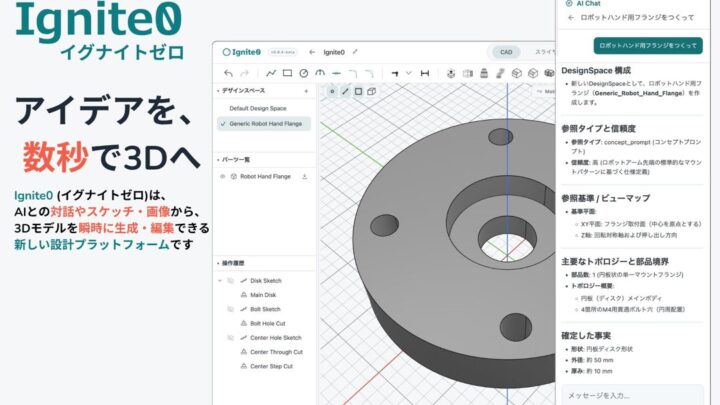Viewport: 720px width, 405px height.
Task: Click the second 3D box icon in toolbar
Action: (533, 73)
